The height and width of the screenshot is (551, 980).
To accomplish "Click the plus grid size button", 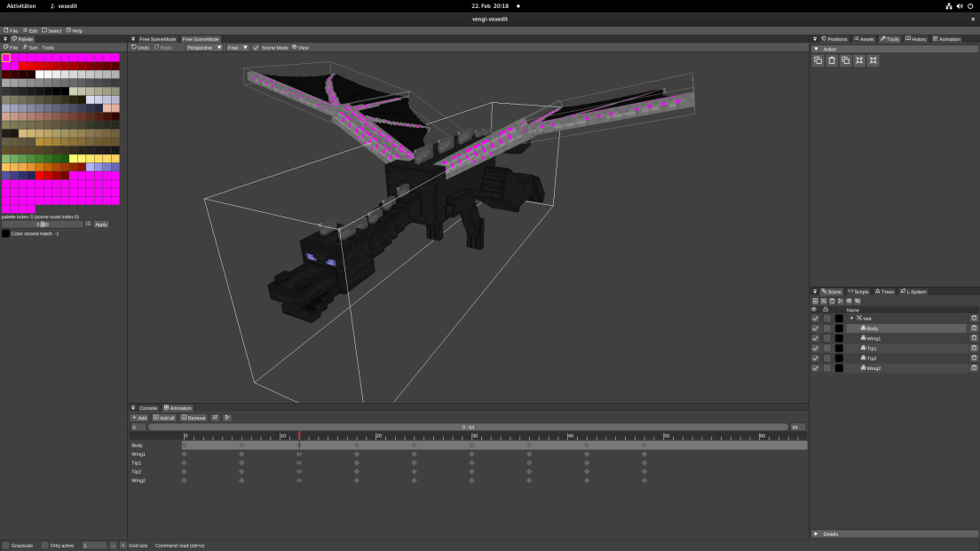I will 122,546.
